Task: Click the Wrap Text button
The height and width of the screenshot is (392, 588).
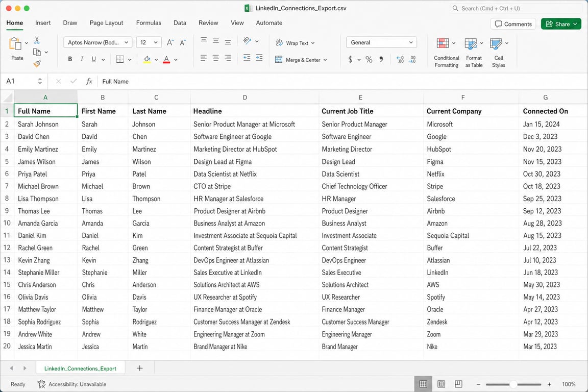Action: click(x=295, y=43)
